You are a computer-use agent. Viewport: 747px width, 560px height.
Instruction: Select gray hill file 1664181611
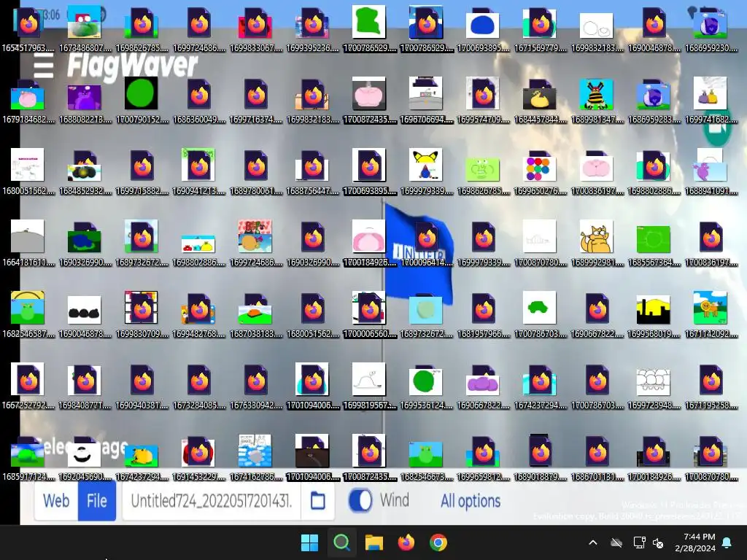tap(28, 243)
